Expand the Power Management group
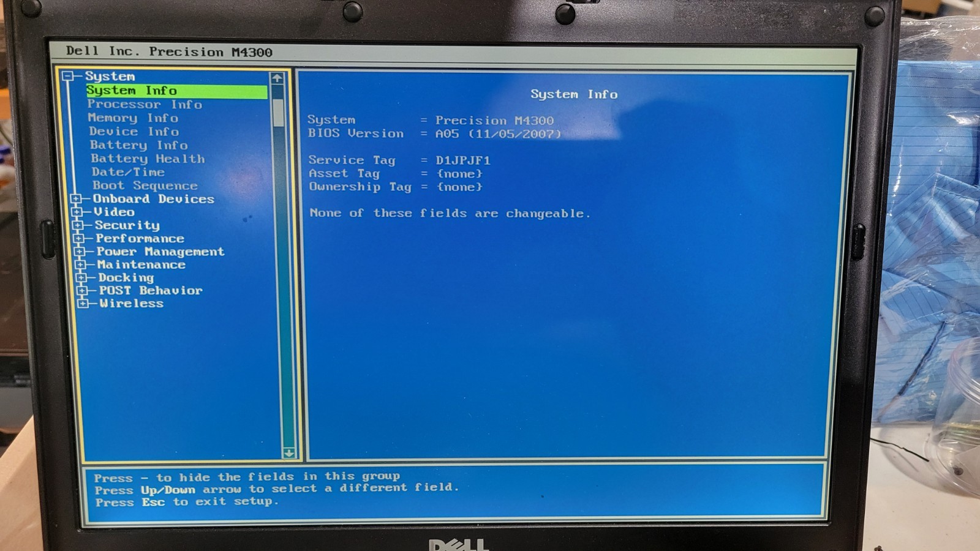The height and width of the screenshot is (551, 980). [x=80, y=252]
